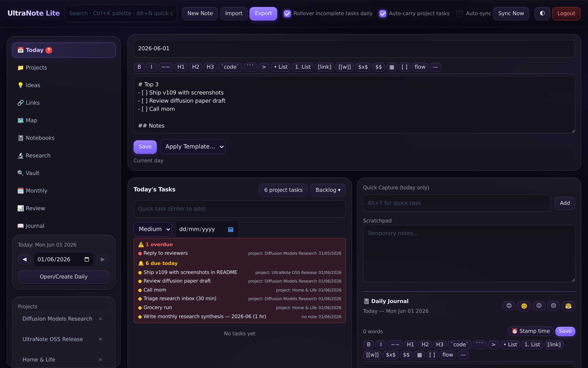This screenshot has height=368, width=588.
Task: Insert flow diagram in note editor toolbar
Action: coord(420,67)
